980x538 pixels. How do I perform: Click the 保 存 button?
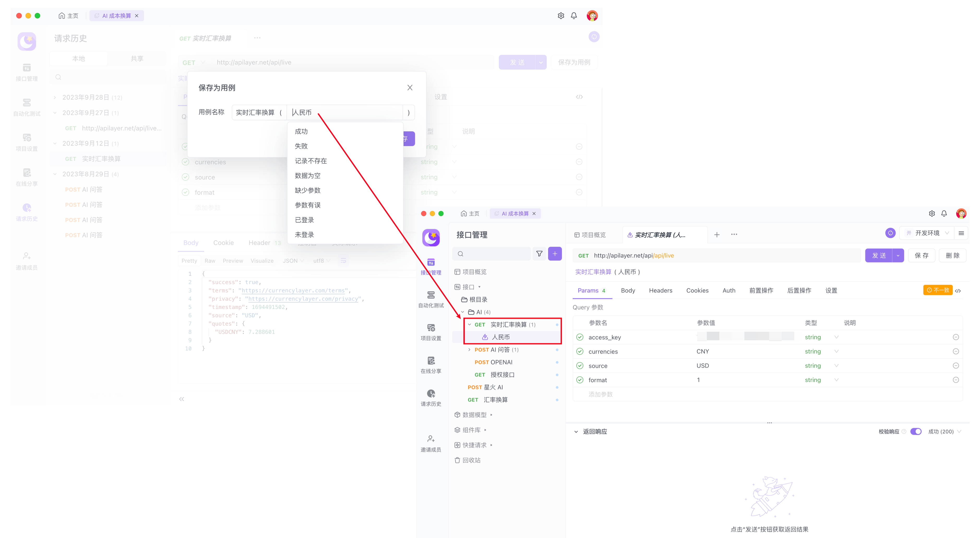(921, 255)
